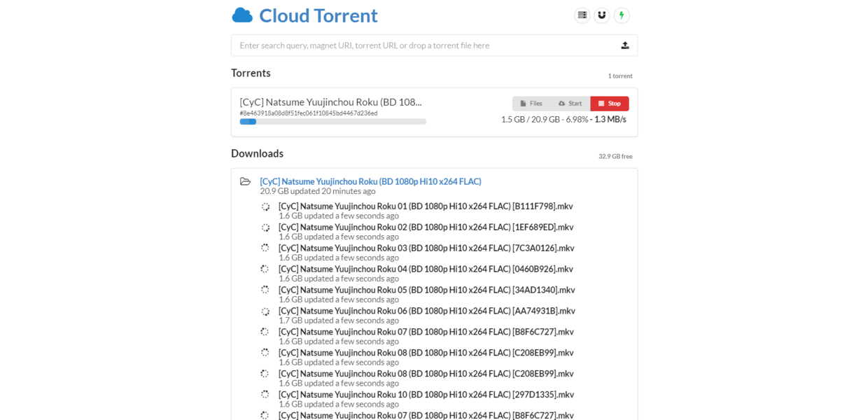Click the '1.7 GB updated a few seconds ago' text
868x420 pixels.
click(339, 321)
